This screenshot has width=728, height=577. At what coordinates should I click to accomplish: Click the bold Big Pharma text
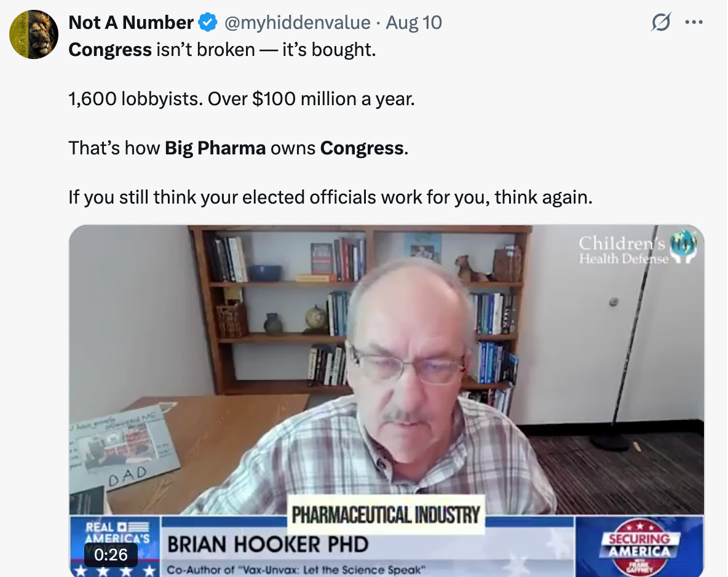point(215,148)
